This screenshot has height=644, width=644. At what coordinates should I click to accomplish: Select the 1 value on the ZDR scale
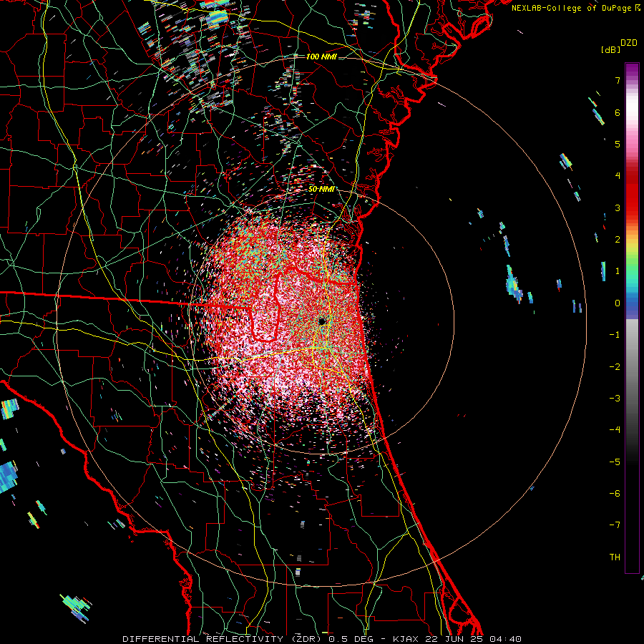(618, 271)
